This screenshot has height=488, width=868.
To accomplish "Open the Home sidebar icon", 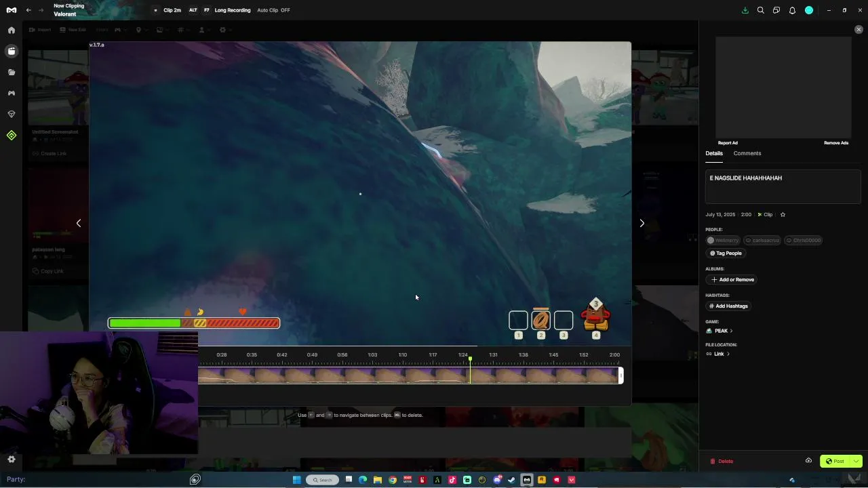I will (12, 30).
